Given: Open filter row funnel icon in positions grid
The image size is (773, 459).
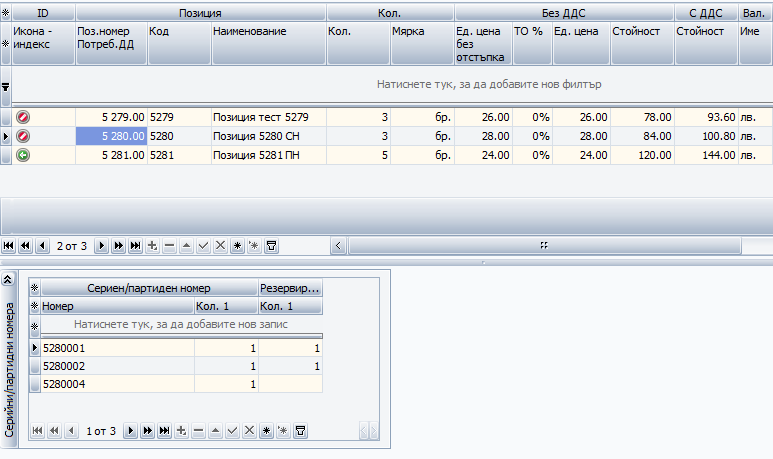Looking at the screenshot, I should 5,87.
